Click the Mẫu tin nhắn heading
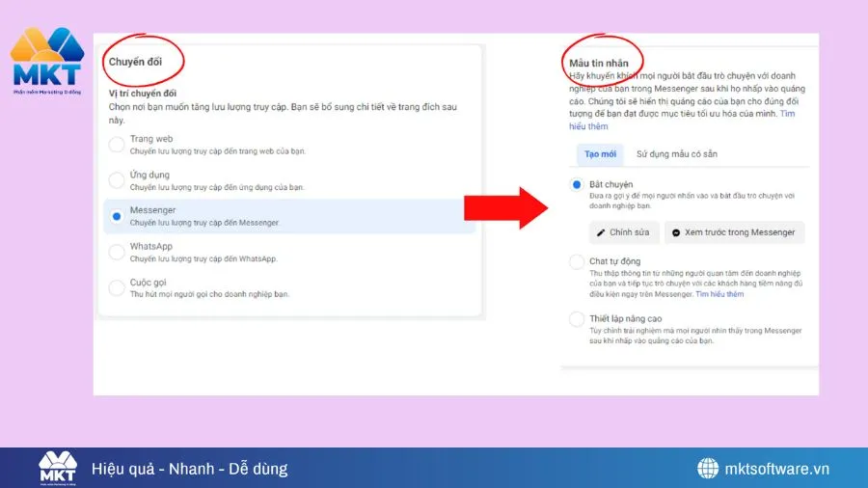The width and height of the screenshot is (868, 488). coord(598,63)
